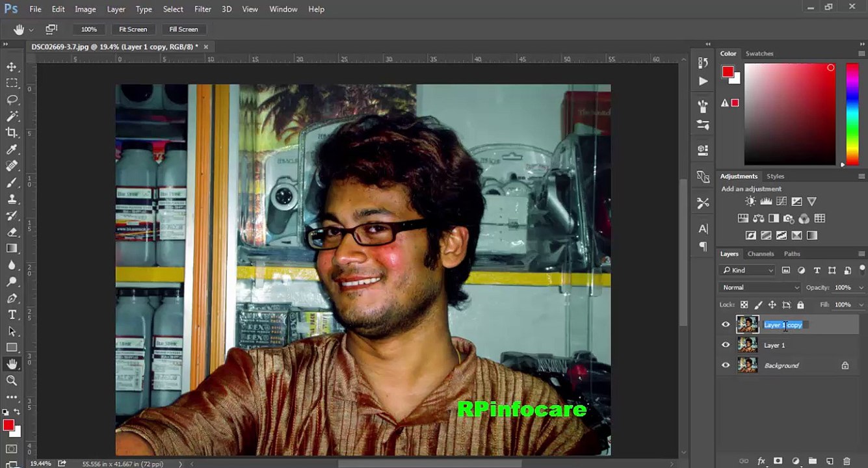Image resolution: width=868 pixels, height=468 pixels.
Task: Select the Move tool
Action: click(x=12, y=67)
